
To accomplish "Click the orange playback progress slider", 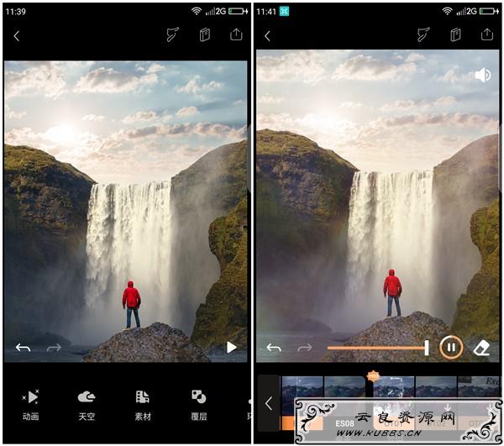I will click(x=378, y=348).
